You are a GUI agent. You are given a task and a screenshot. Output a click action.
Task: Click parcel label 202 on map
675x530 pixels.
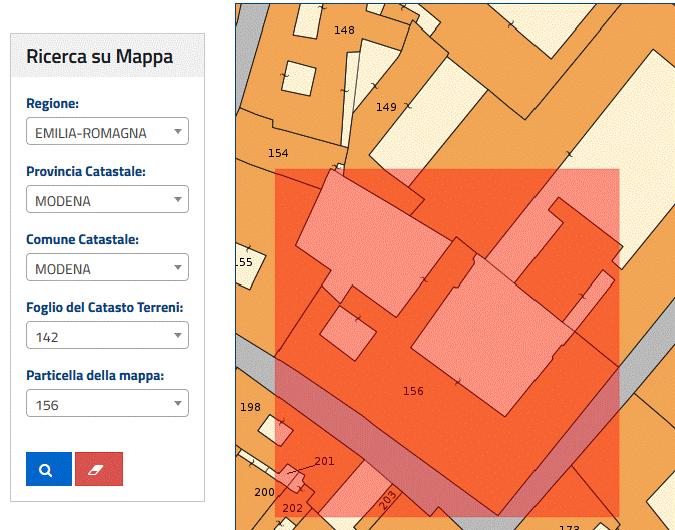[x=292, y=508]
